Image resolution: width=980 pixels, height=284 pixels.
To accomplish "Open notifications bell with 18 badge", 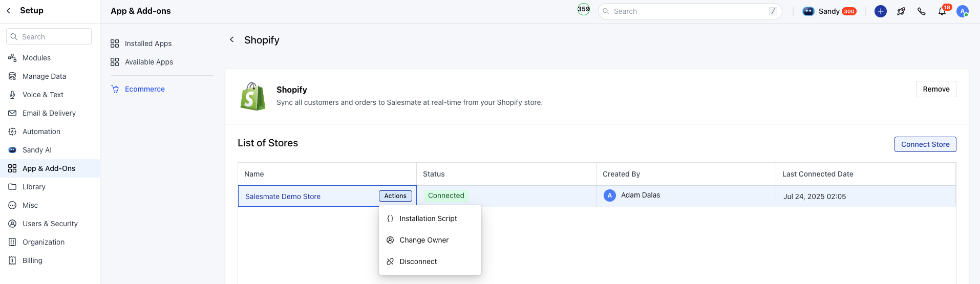I will click(x=943, y=11).
